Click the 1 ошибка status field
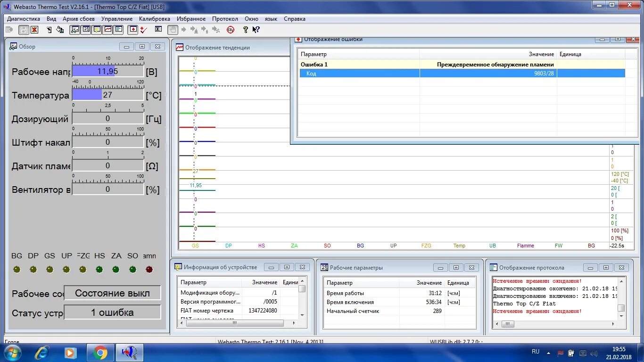This screenshot has height=362, width=644. (x=112, y=313)
